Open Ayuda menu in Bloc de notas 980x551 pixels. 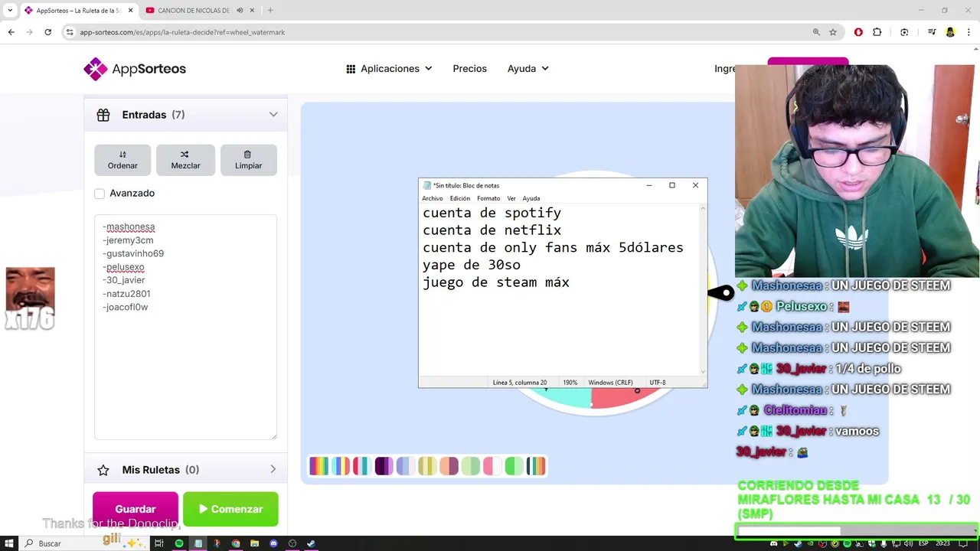[x=531, y=198]
